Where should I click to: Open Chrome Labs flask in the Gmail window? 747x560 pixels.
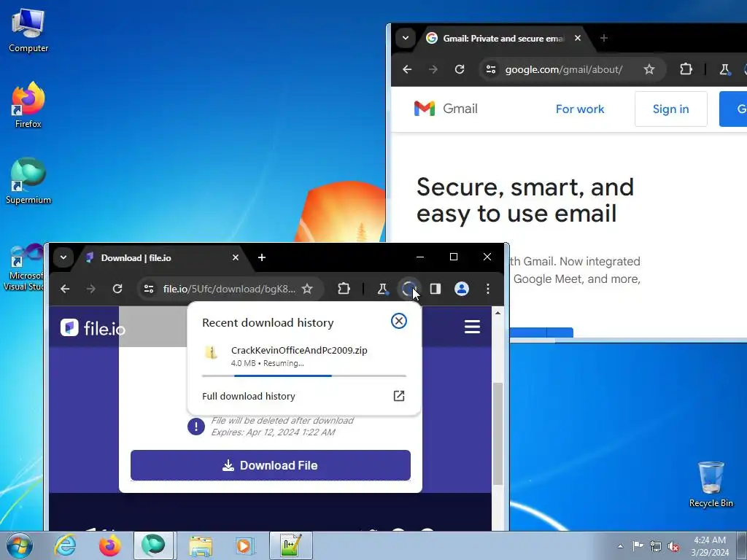pyautogui.click(x=724, y=69)
